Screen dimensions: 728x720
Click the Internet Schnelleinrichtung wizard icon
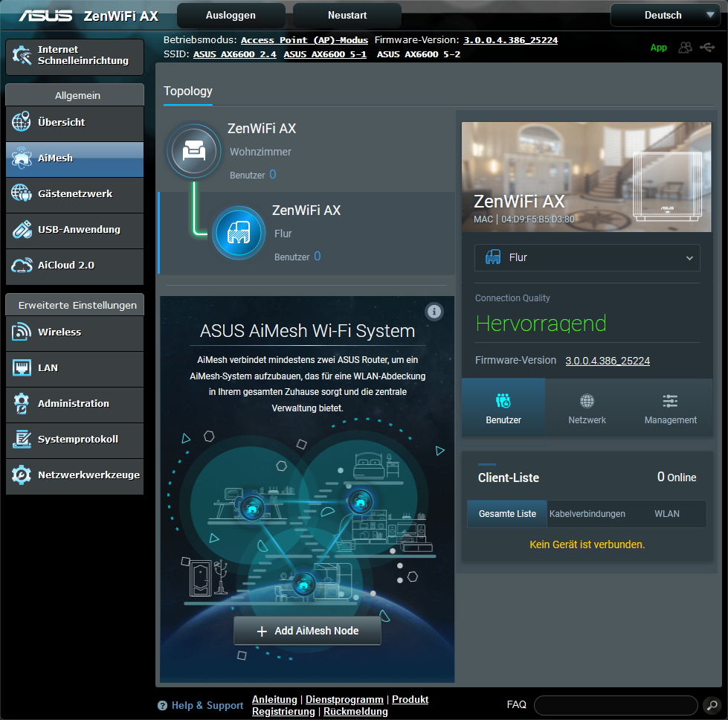(x=22, y=55)
